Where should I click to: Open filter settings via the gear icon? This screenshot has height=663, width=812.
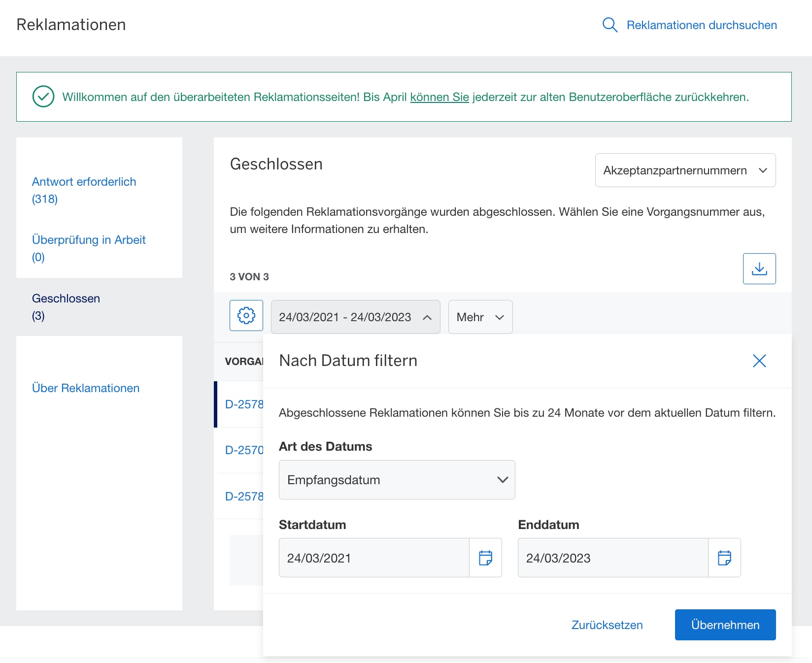click(246, 315)
